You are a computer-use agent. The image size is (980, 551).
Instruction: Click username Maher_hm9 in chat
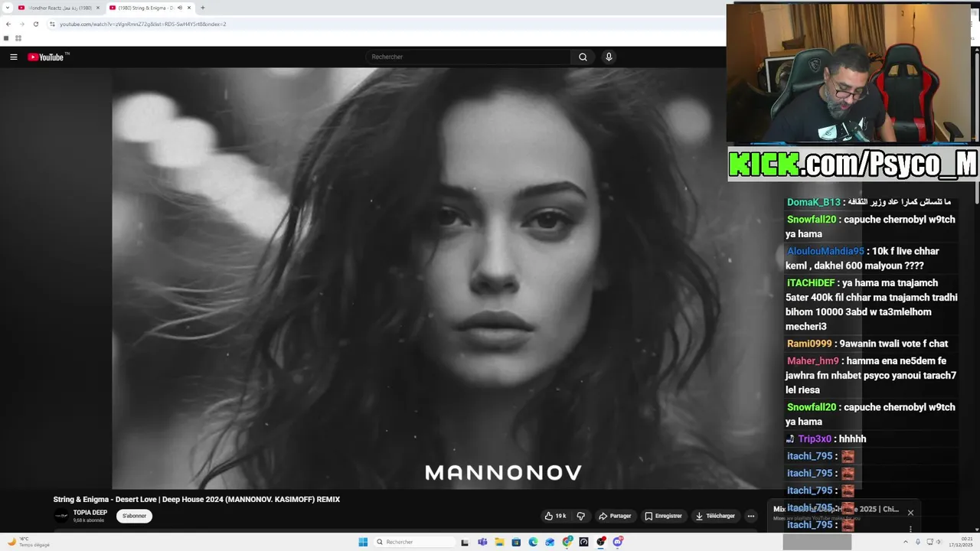coord(813,360)
